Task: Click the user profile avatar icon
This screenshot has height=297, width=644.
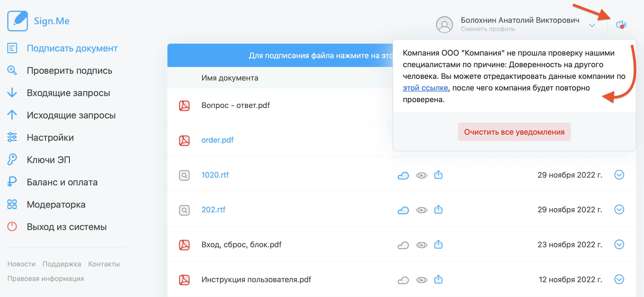Action: click(444, 25)
